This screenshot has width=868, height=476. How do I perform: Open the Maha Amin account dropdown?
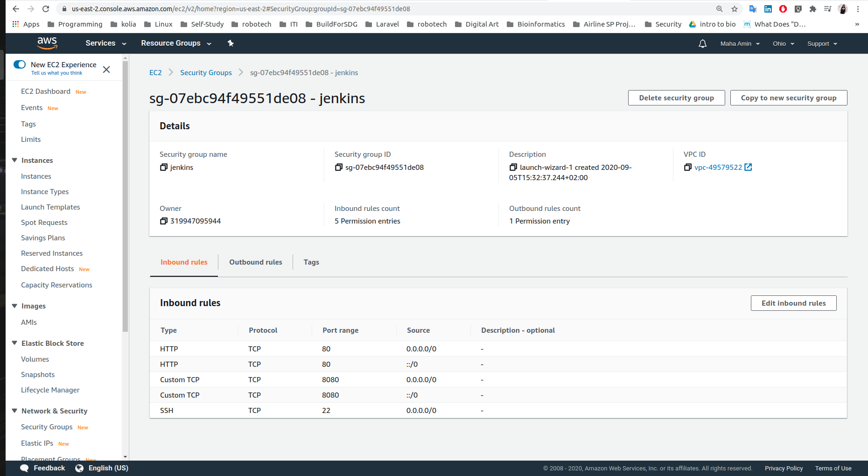tap(740, 43)
